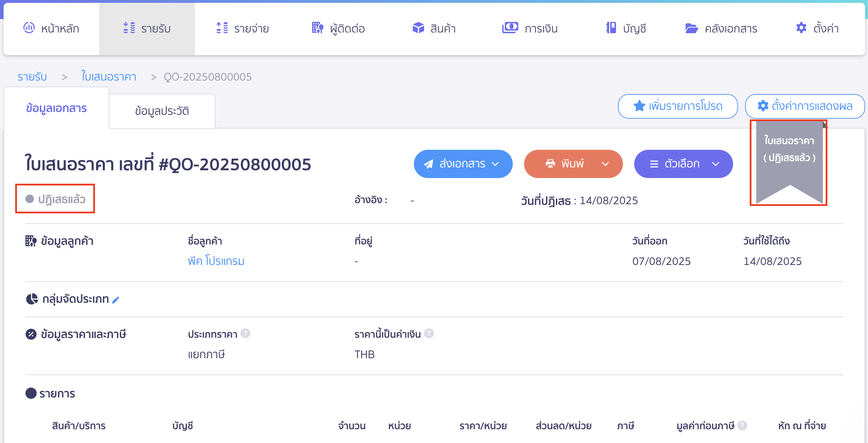
Task: Click the banknote icon beside การเงิน
Action: [510, 28]
